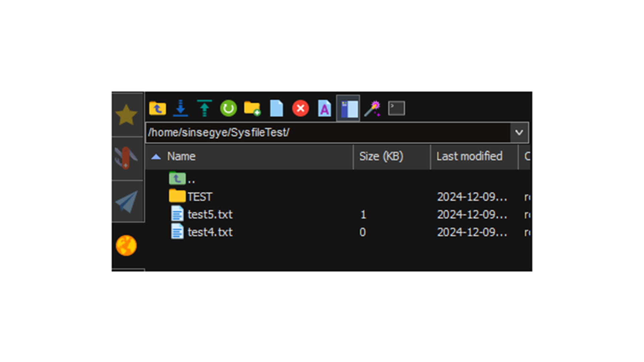
Task: Open the Tools sidebar tab
Action: click(x=126, y=158)
